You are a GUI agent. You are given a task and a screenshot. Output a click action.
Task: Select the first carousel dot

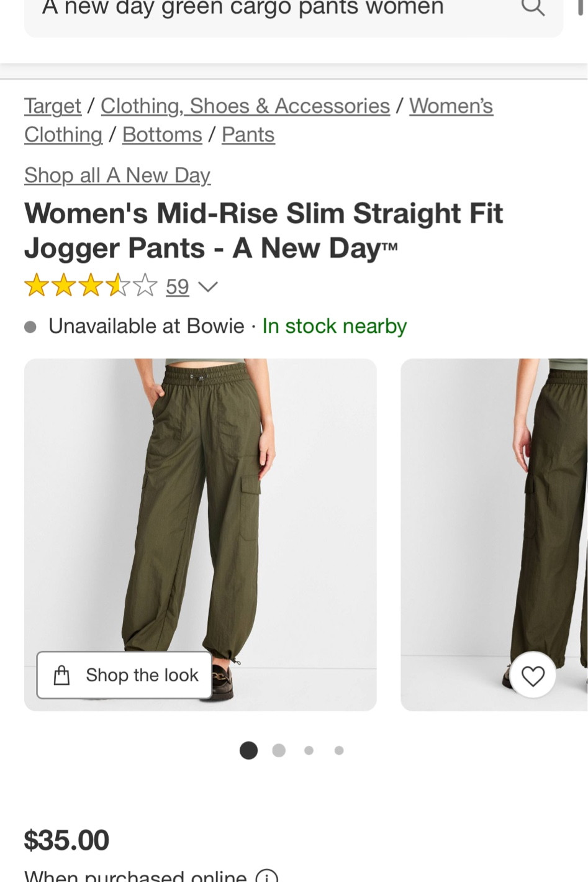(x=248, y=750)
